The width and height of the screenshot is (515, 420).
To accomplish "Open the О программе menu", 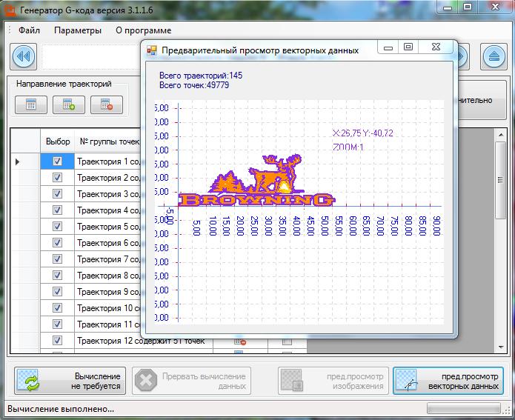I will pos(144,30).
